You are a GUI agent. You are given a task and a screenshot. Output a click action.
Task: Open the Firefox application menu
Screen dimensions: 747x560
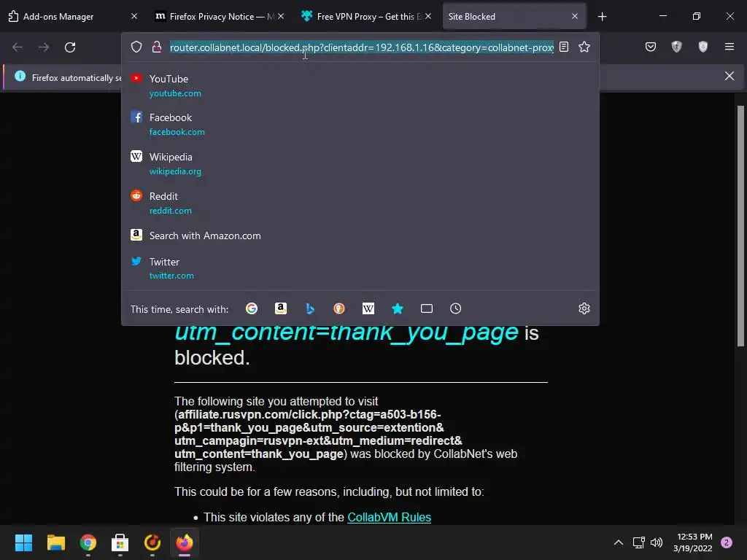[x=729, y=47]
